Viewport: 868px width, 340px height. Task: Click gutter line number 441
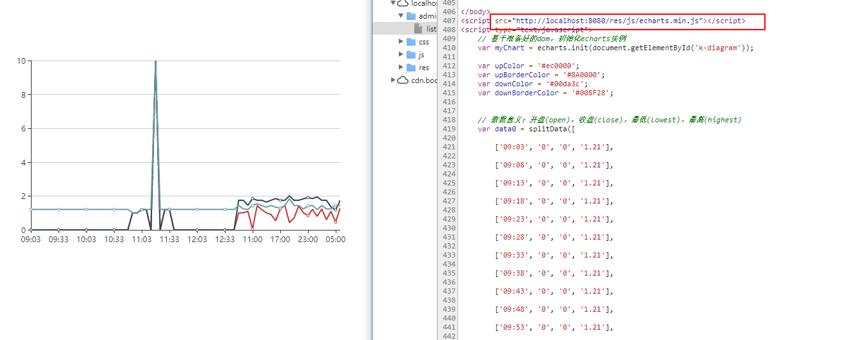[x=449, y=327]
